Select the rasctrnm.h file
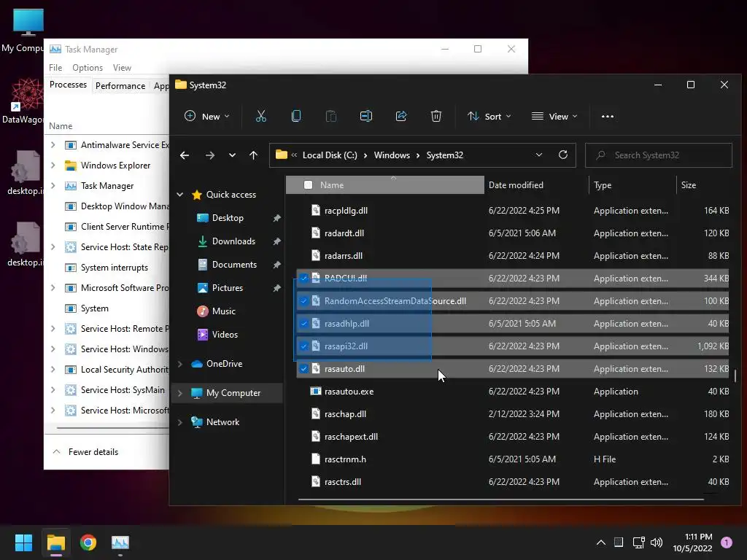Image resolution: width=747 pixels, height=560 pixels. [x=512, y=459]
